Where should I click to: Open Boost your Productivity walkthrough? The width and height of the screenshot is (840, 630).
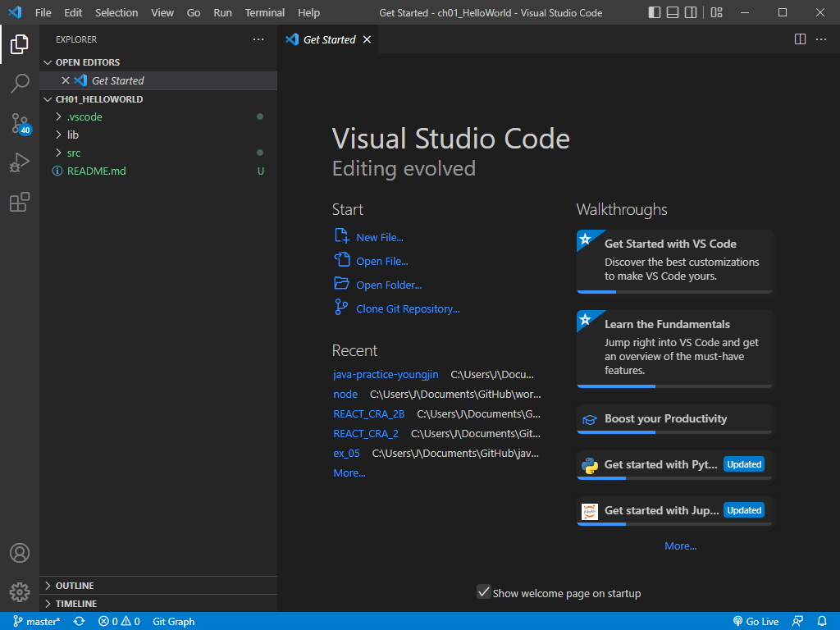[x=675, y=419]
